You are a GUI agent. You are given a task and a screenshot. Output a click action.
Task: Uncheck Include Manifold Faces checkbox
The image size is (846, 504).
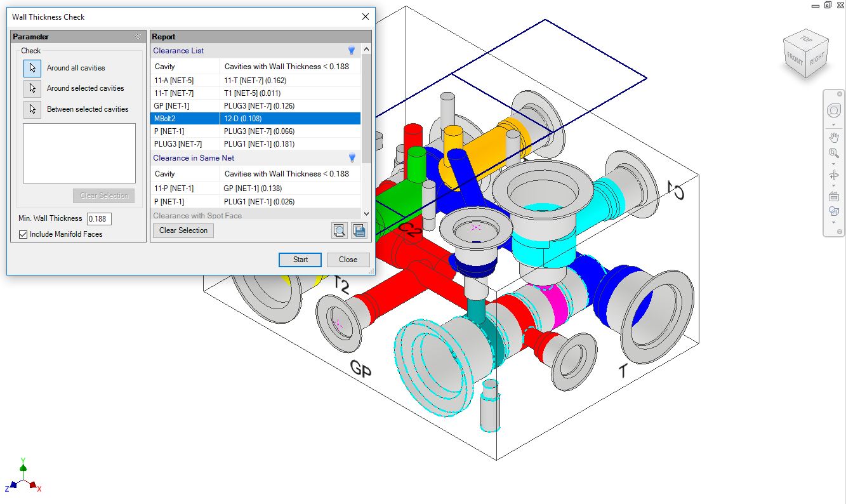(23, 234)
